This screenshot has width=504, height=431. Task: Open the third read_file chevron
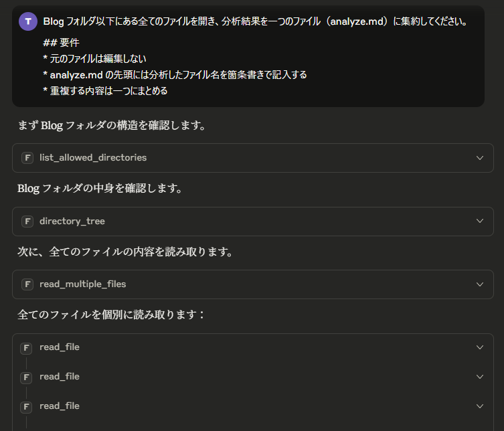pos(480,406)
